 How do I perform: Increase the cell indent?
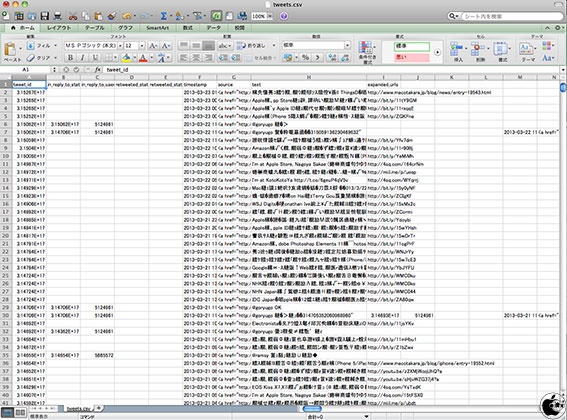tap(236, 58)
